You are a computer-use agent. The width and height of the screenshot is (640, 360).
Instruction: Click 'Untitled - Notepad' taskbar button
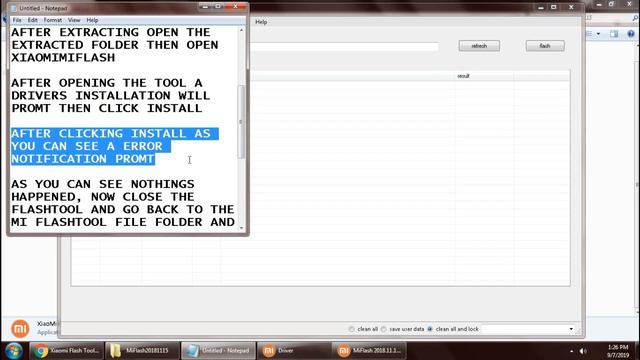tap(218, 351)
